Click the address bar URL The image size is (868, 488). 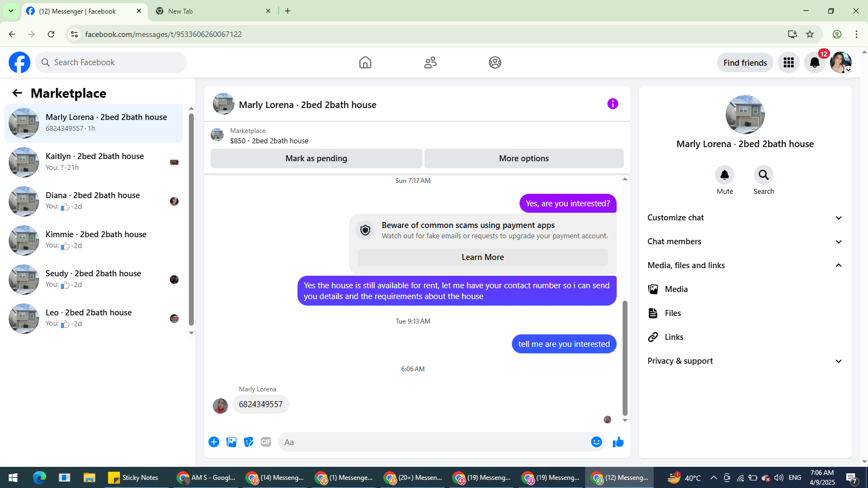pos(163,34)
